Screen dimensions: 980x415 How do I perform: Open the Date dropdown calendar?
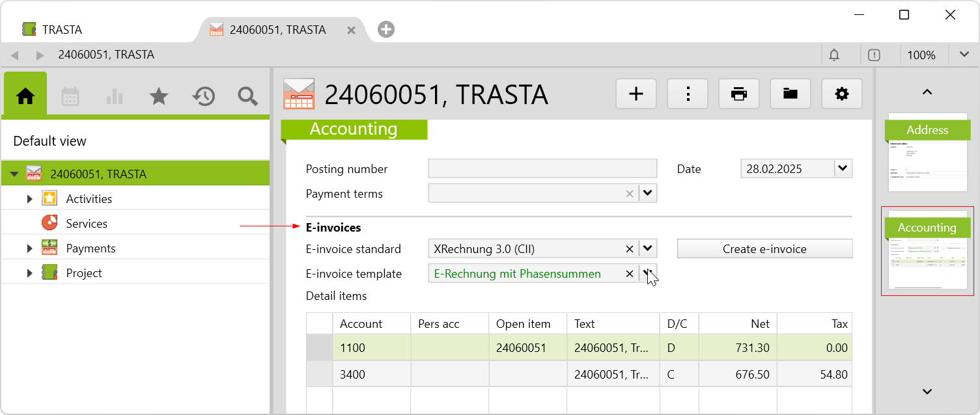coord(843,169)
